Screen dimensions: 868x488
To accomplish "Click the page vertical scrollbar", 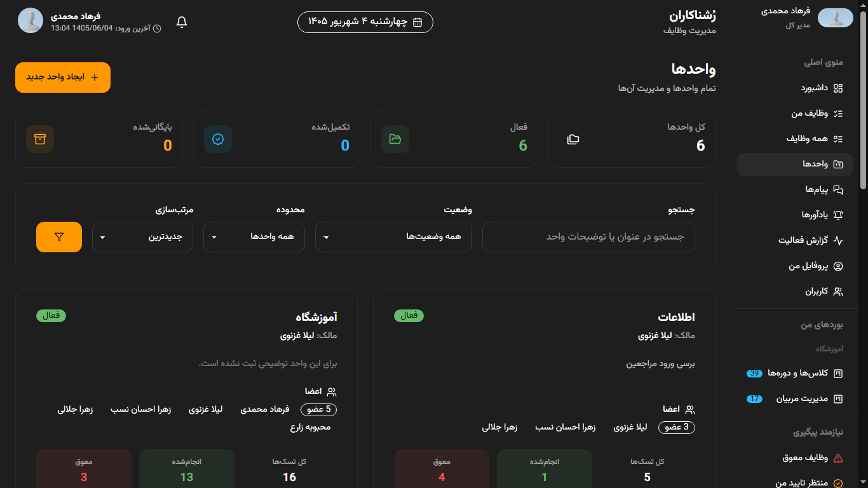I will click(863, 102).
